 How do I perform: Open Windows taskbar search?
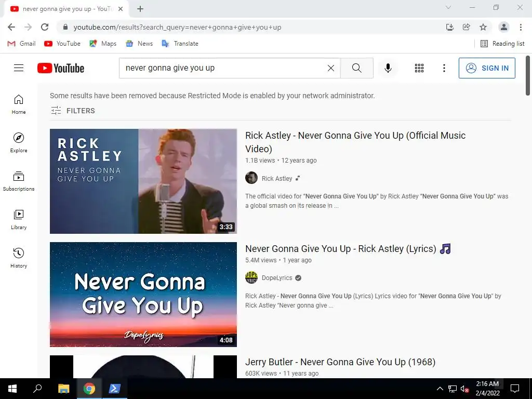(37, 389)
